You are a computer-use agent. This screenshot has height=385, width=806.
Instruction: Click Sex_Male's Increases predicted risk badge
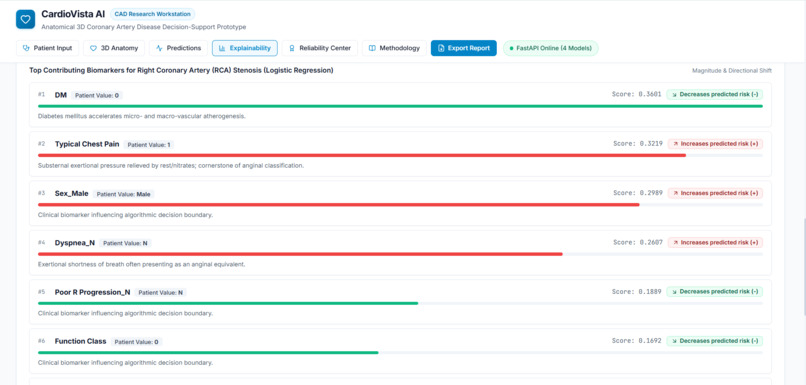715,193
